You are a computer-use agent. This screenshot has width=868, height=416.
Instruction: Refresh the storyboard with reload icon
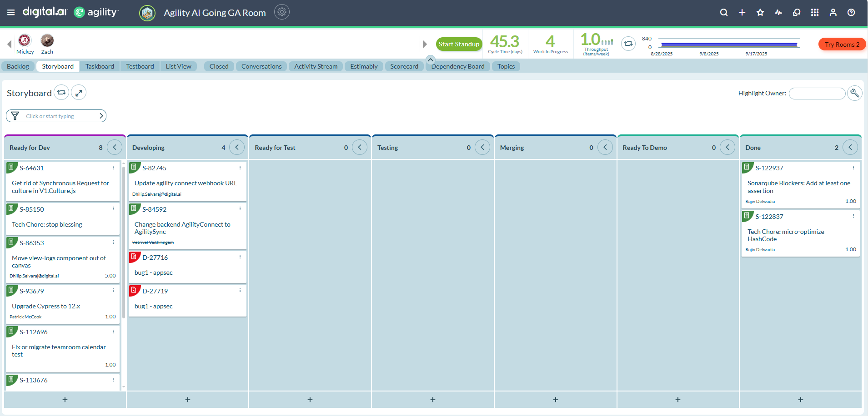pos(61,93)
